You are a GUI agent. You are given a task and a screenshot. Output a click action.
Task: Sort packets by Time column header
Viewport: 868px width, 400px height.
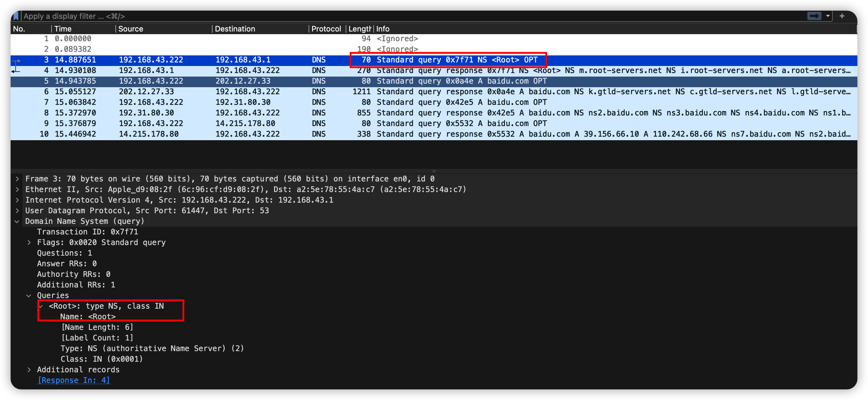(x=63, y=29)
